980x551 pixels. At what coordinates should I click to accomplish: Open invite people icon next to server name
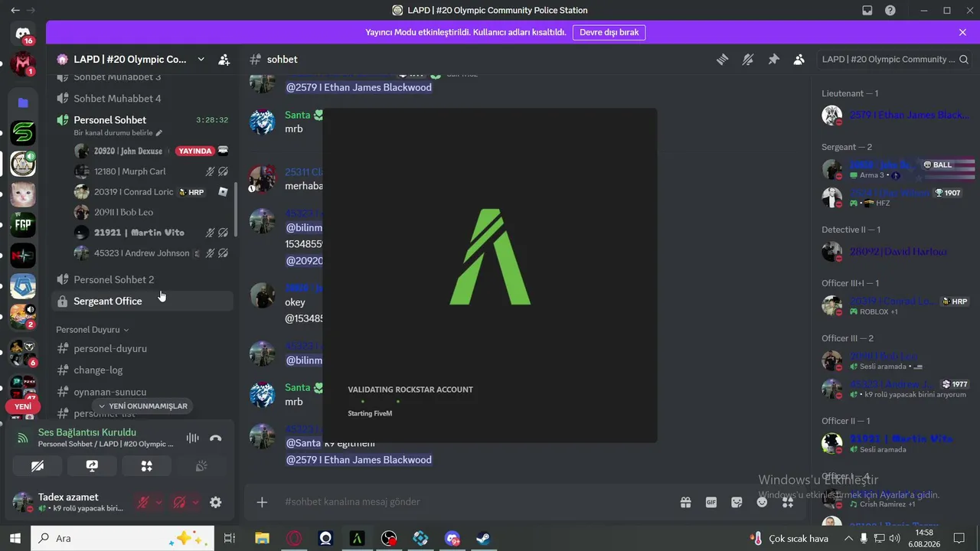[224, 60]
